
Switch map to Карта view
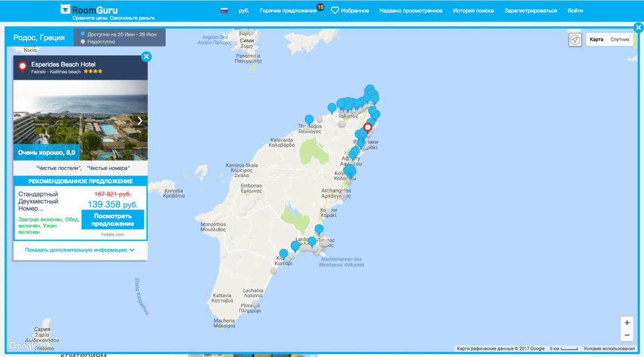pos(596,40)
